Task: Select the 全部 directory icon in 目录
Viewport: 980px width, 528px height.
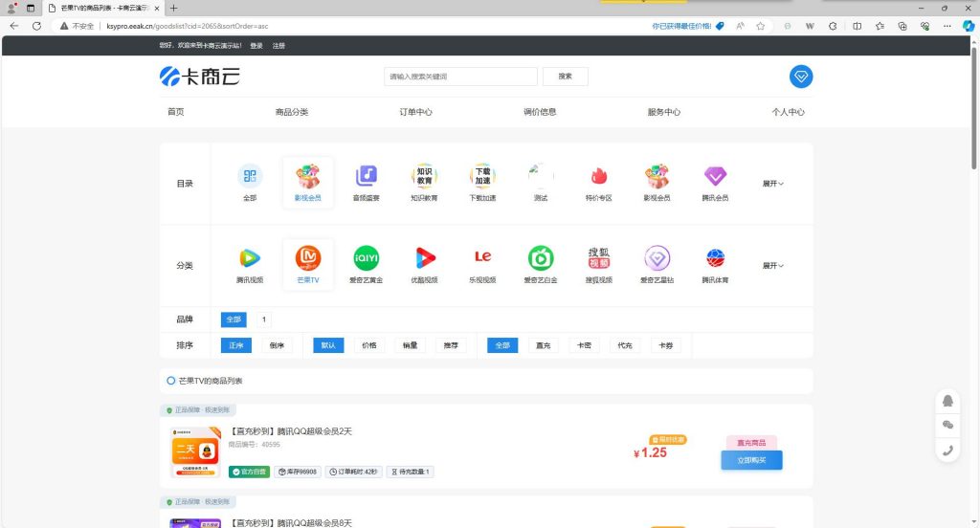Action: [250, 176]
